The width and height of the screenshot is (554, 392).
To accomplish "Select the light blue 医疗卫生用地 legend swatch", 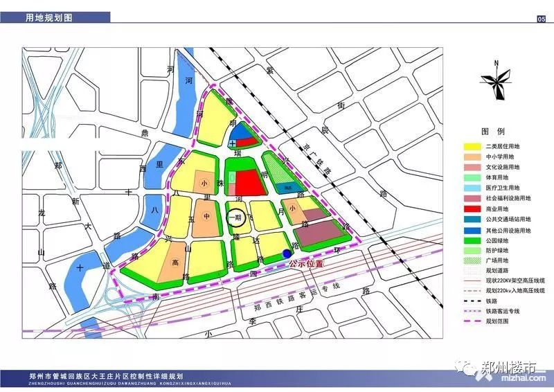I will [x=472, y=188].
